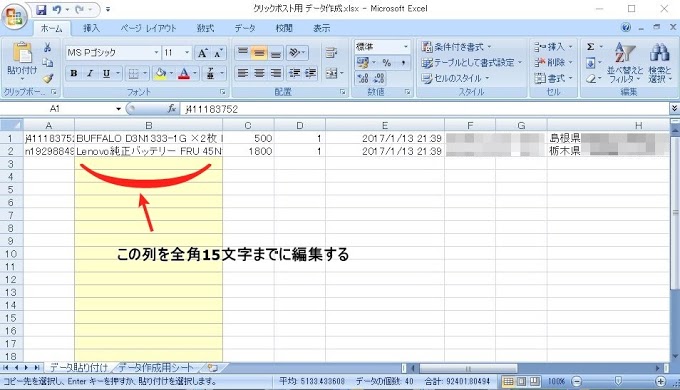Open the number format 標準 dropdown
This screenshot has height=390, width=680.
pyautogui.click(x=406, y=47)
